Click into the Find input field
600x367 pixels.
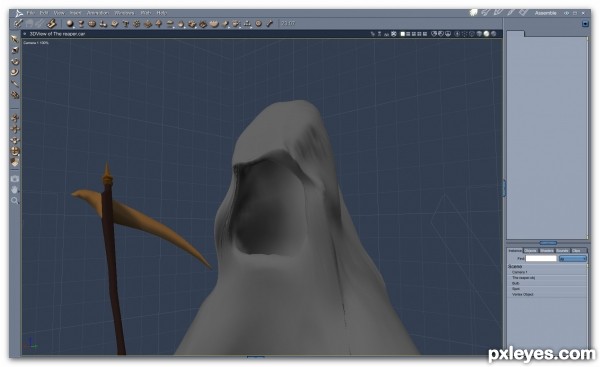[541, 259]
